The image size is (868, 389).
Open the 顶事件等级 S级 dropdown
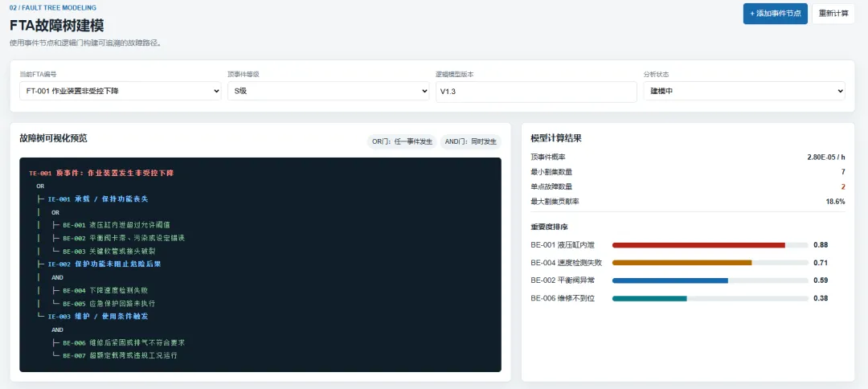point(328,91)
